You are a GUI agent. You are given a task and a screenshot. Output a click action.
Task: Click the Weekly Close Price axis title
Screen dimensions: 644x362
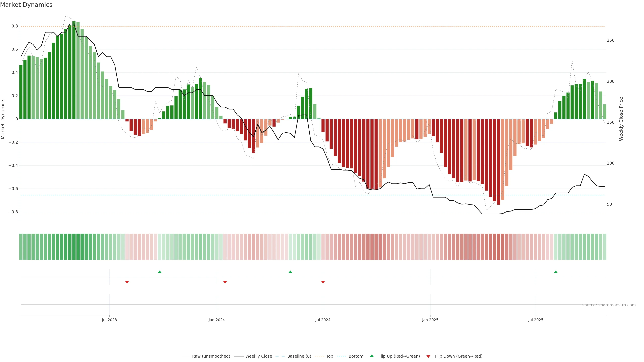(x=621, y=119)
